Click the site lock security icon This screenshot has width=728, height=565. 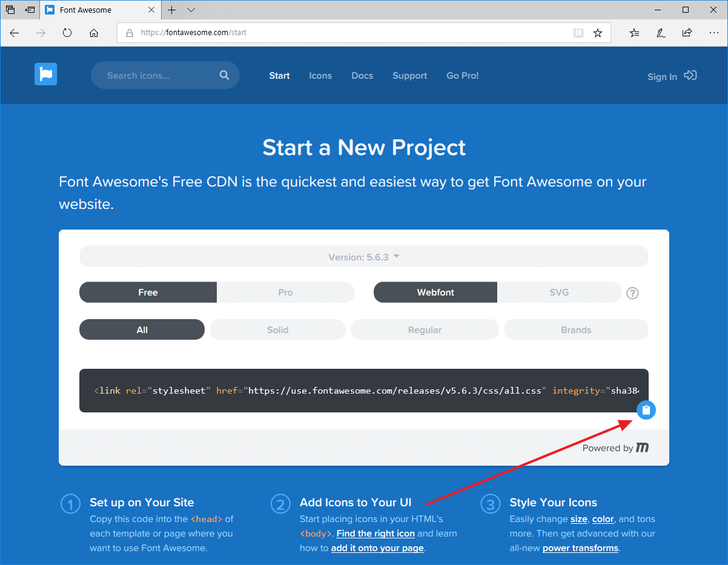tap(129, 33)
